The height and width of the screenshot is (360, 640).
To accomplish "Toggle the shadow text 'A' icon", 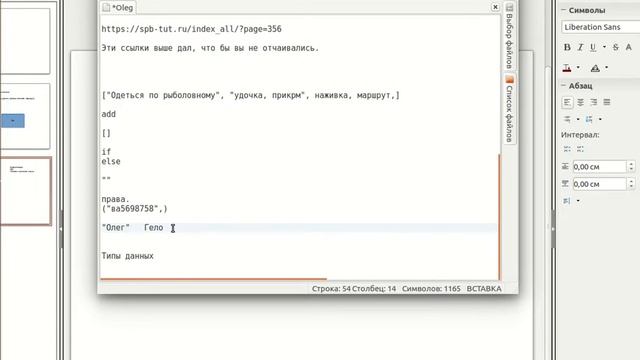I will [629, 47].
